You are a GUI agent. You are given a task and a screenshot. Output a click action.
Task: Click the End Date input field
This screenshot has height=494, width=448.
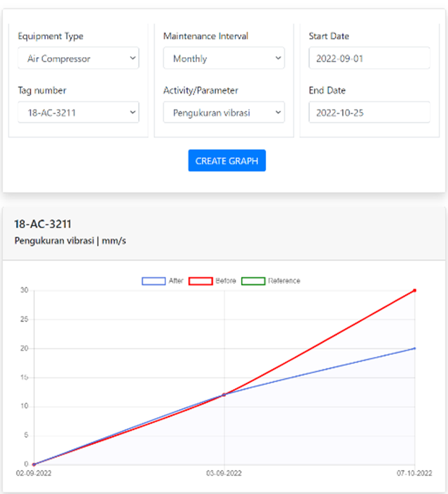tap(369, 112)
